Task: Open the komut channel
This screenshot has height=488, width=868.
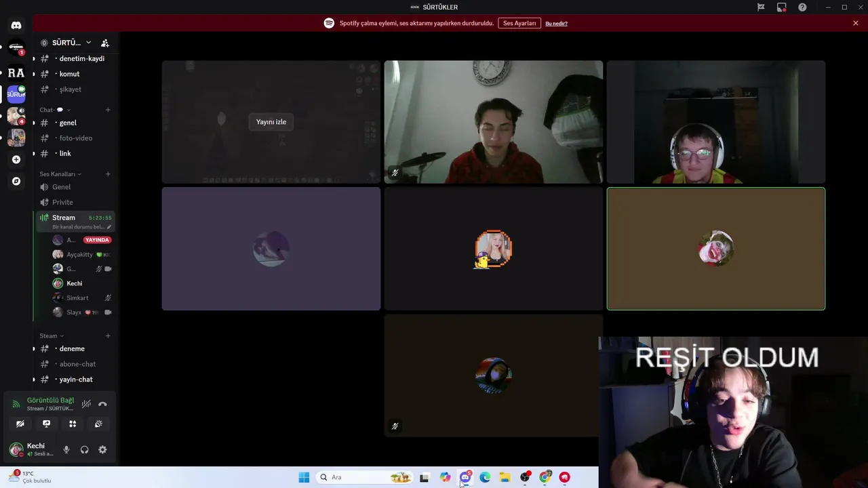Action: (75, 74)
